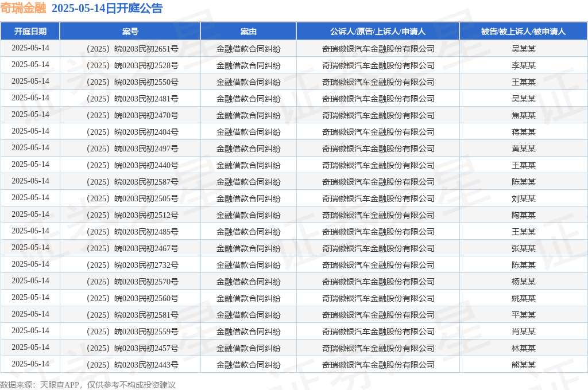Select defendant 姚某某
This screenshot has height=390, width=588.
click(524, 298)
